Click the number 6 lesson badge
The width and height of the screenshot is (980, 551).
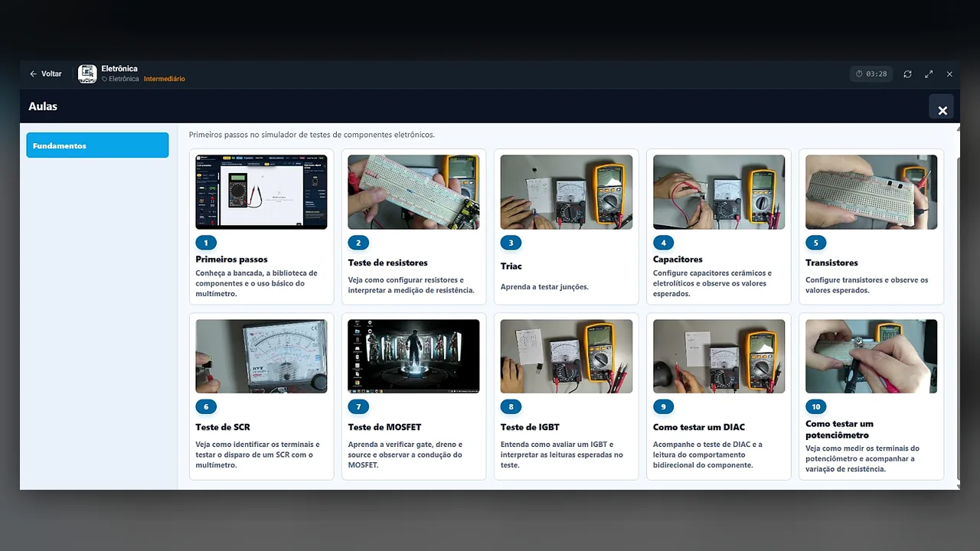pos(206,407)
